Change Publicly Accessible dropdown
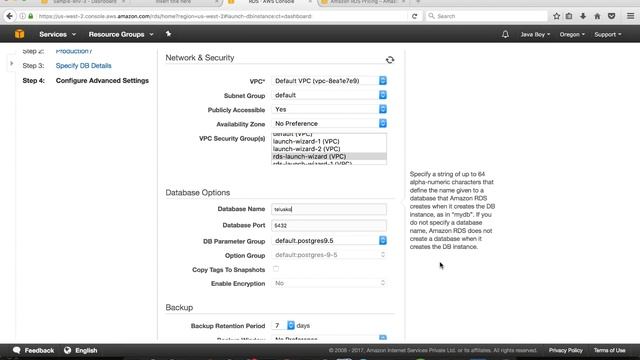Image resolution: width=640 pixels, height=360 pixels. (x=329, y=109)
